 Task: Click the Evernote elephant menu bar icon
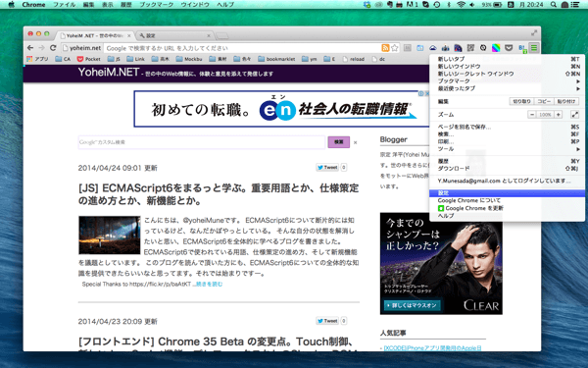click(x=390, y=5)
